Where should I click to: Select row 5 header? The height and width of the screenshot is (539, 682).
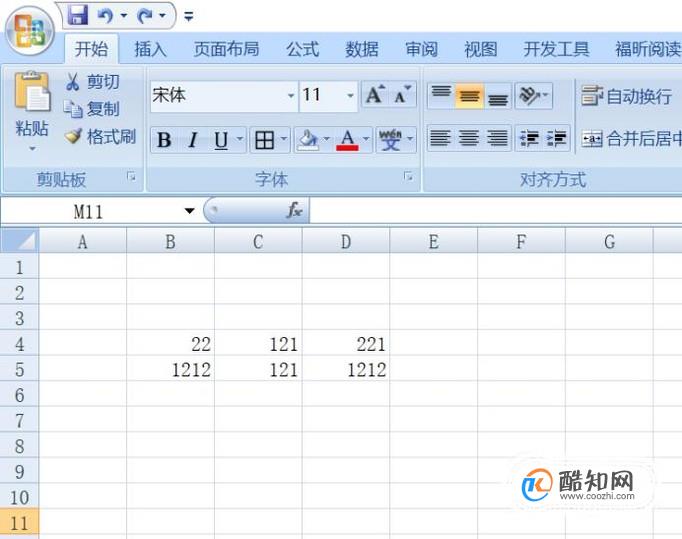pyautogui.click(x=20, y=369)
